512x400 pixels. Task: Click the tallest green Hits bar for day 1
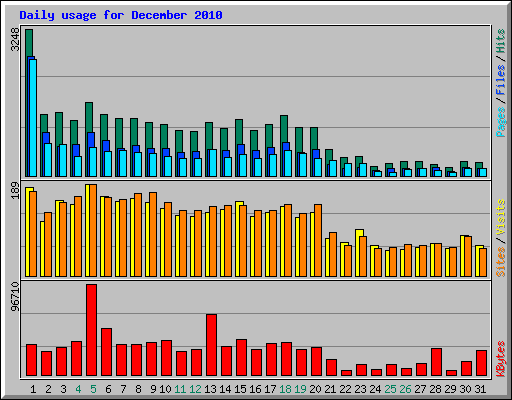[29, 43]
